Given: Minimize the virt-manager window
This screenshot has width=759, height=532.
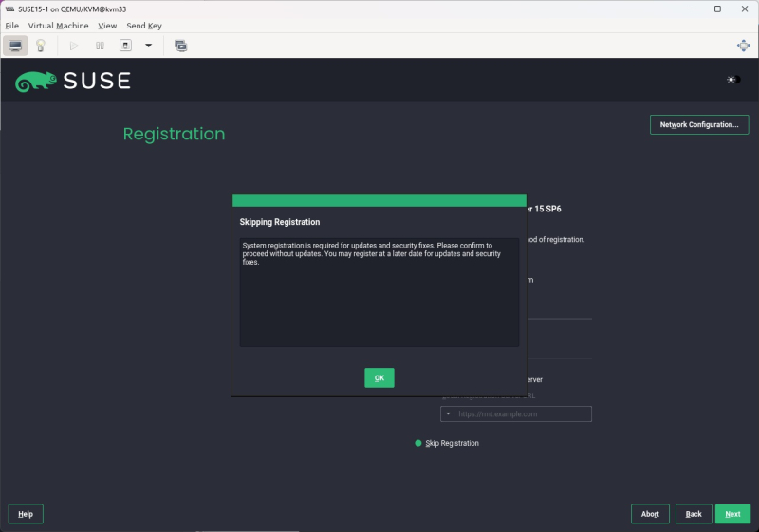Looking at the screenshot, I should click(x=691, y=9).
